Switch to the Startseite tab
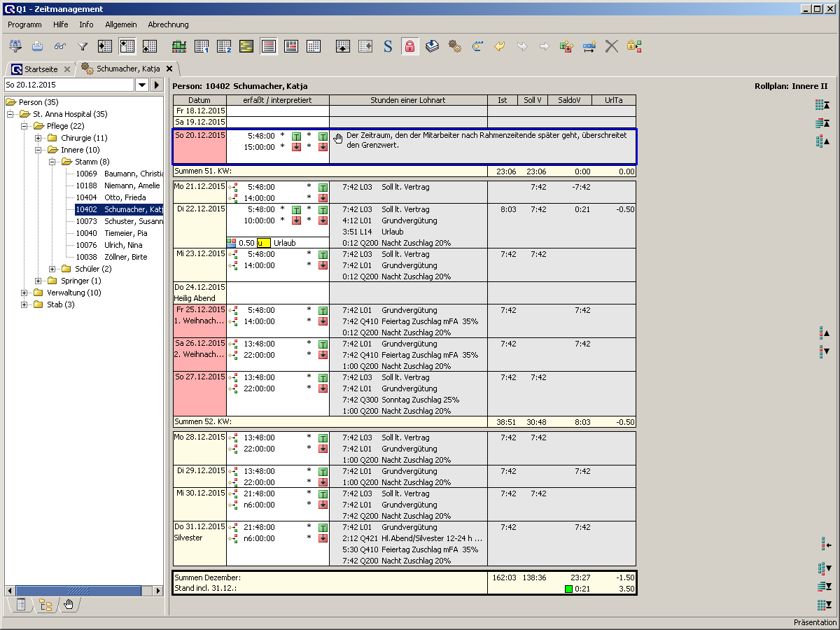This screenshot has height=630, width=840. (41, 69)
